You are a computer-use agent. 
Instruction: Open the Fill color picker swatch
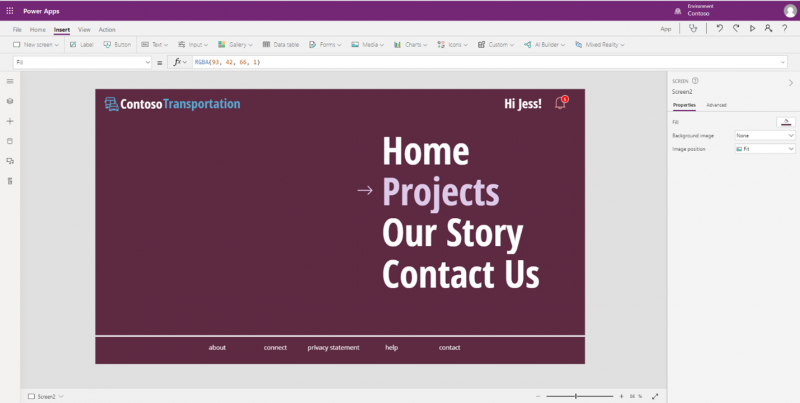(x=786, y=122)
